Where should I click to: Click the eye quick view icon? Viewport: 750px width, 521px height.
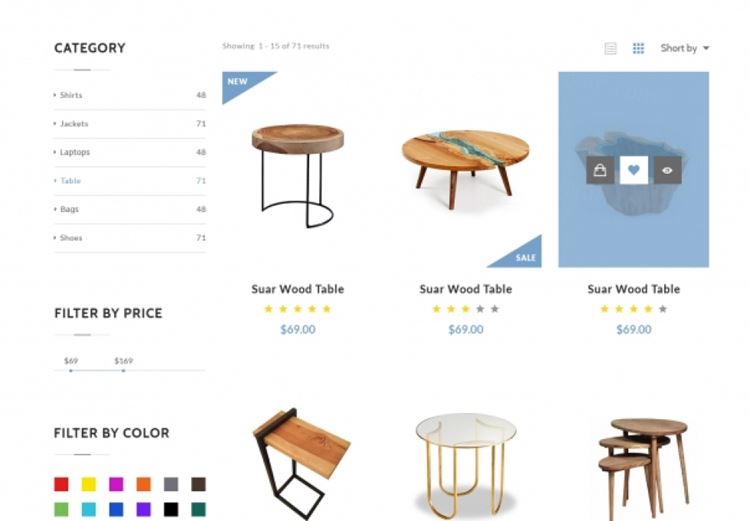coord(667,170)
